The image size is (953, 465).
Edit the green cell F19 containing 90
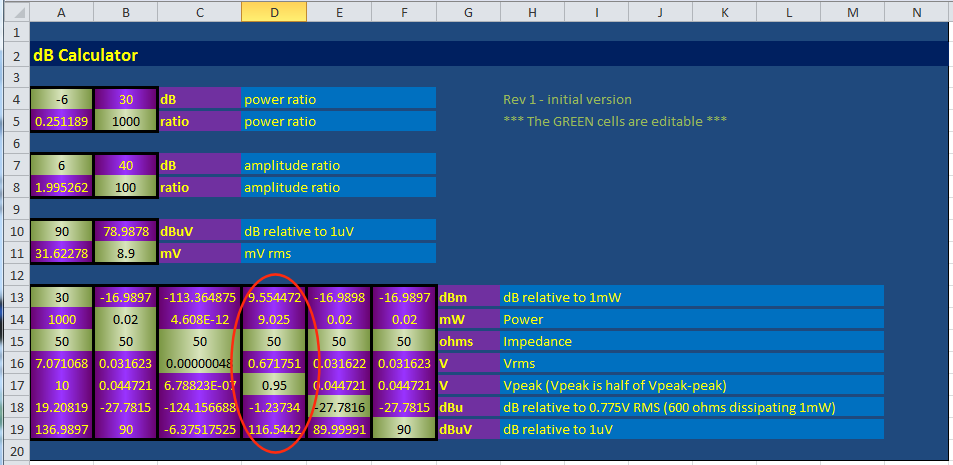[404, 429]
